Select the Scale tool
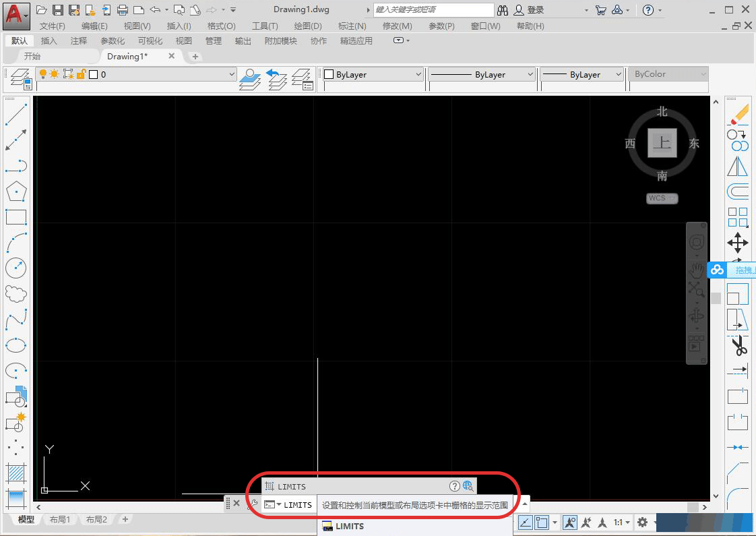756x536 pixels. tap(738, 294)
